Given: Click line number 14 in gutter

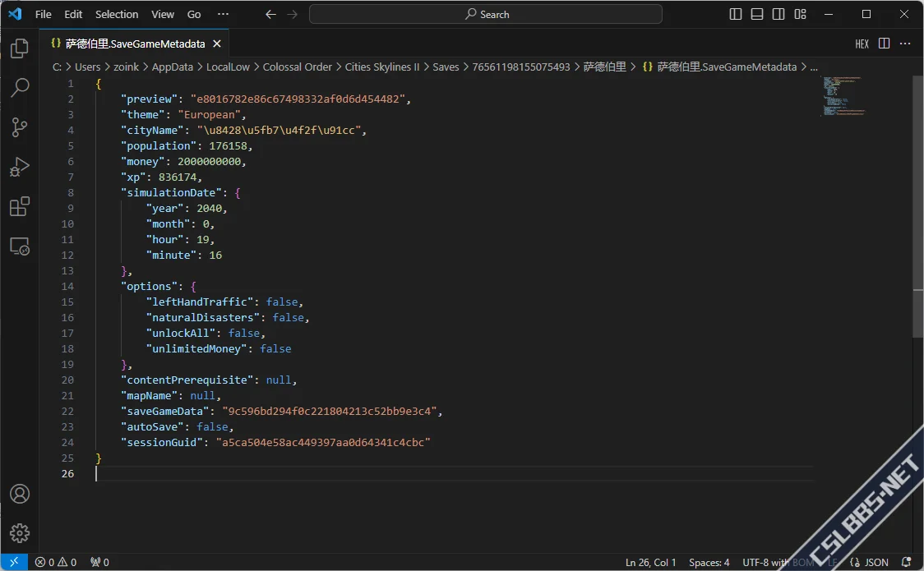Looking at the screenshot, I should [x=67, y=287].
